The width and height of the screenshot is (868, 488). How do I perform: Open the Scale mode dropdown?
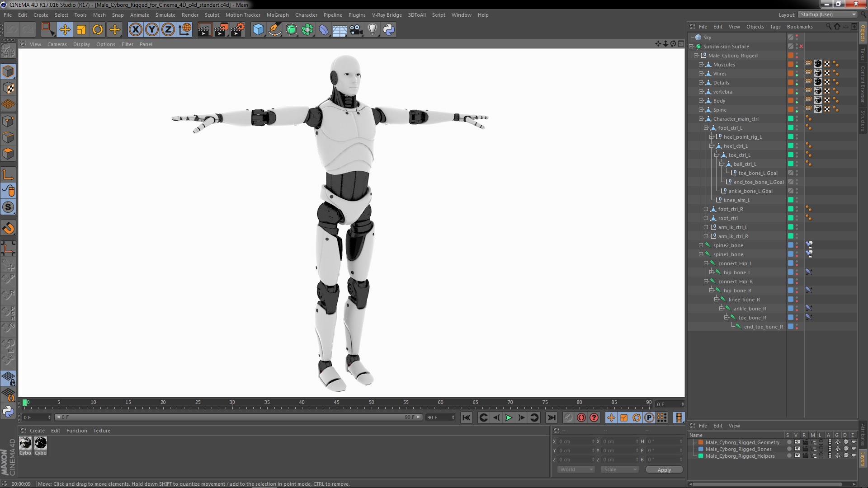pos(619,470)
